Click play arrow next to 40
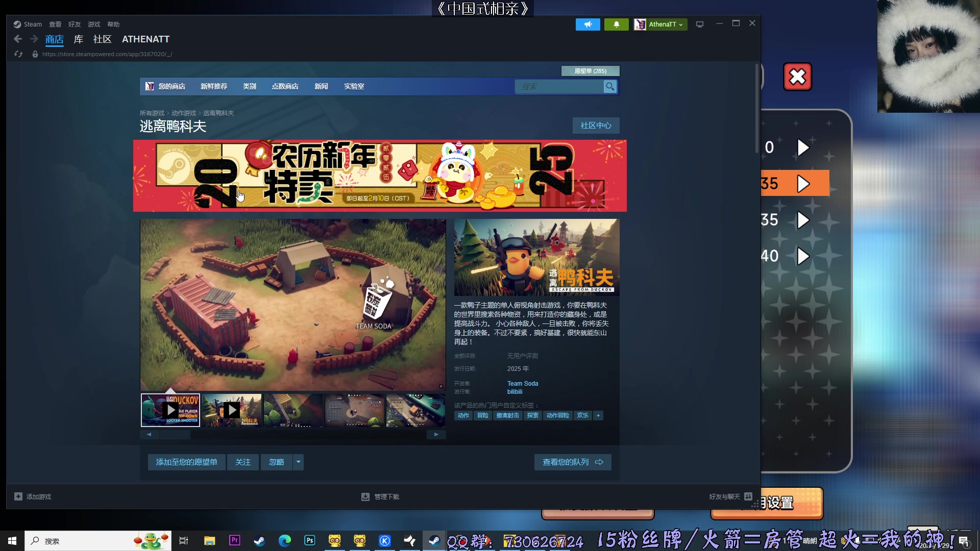 (803, 256)
